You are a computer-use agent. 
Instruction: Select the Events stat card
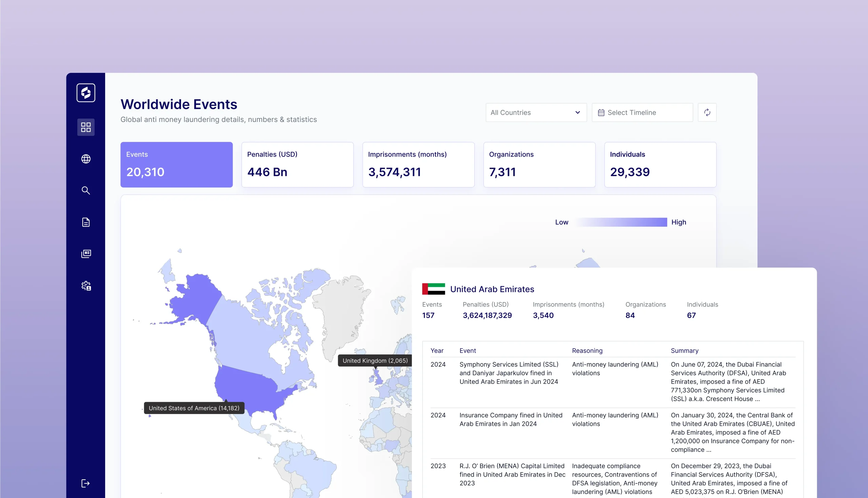[x=176, y=165]
